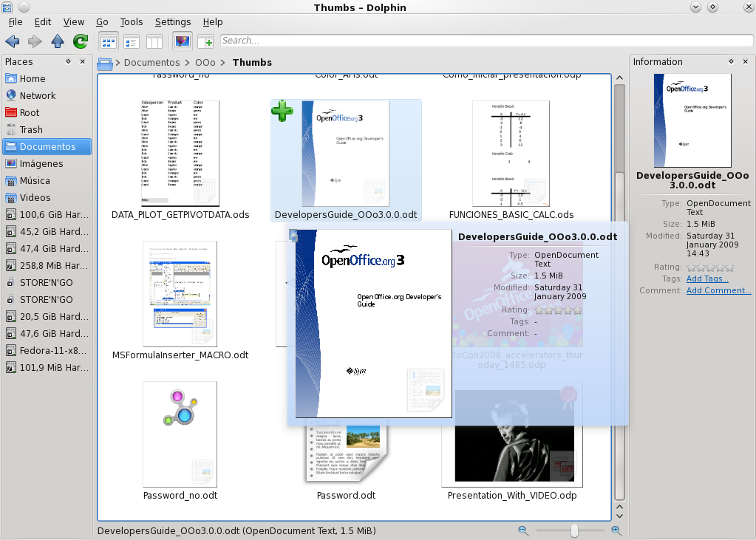Navigate to Documentos in the breadcrumb

pos(151,63)
